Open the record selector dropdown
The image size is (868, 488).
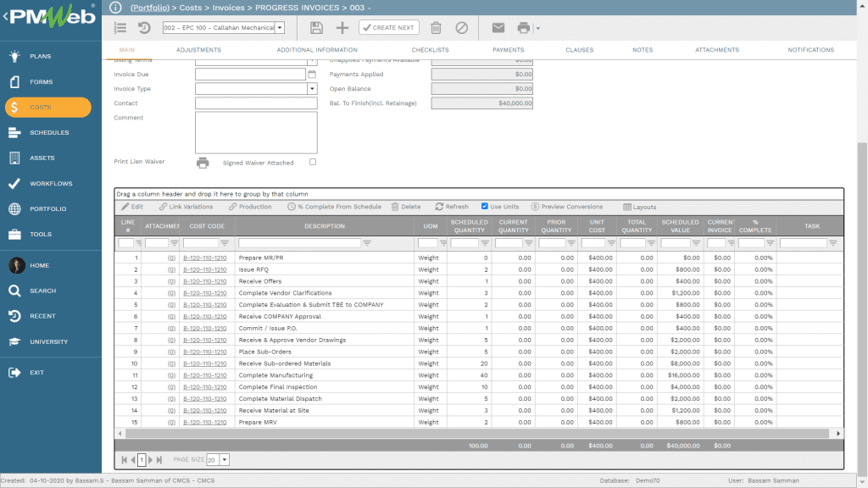281,27
